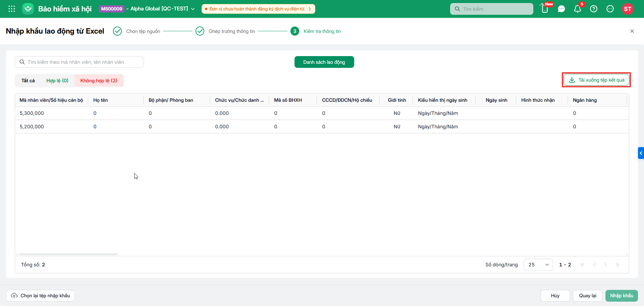
Task: Focus the employee code search field
Action: pyautogui.click(x=79, y=62)
